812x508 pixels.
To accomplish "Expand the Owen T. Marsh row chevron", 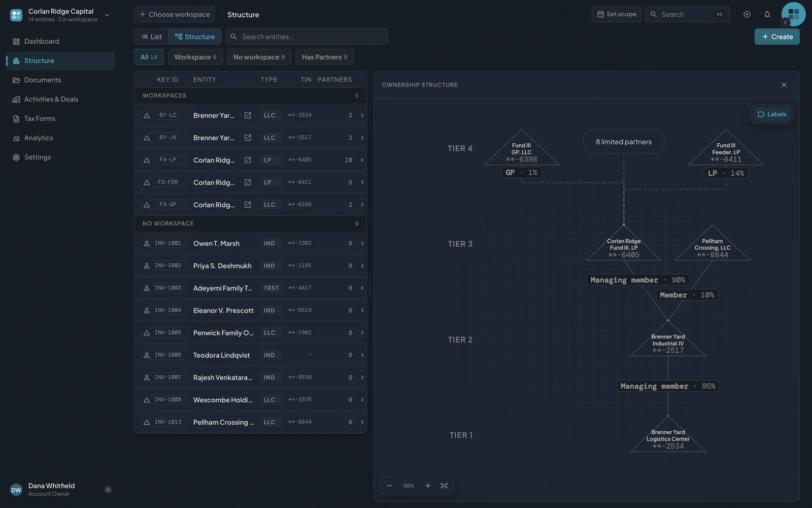I will (x=362, y=243).
